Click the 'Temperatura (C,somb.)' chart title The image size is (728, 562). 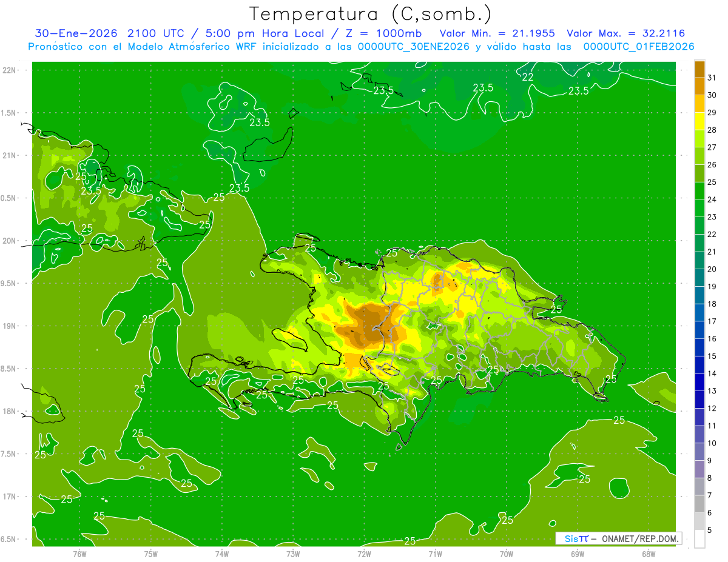click(x=370, y=14)
